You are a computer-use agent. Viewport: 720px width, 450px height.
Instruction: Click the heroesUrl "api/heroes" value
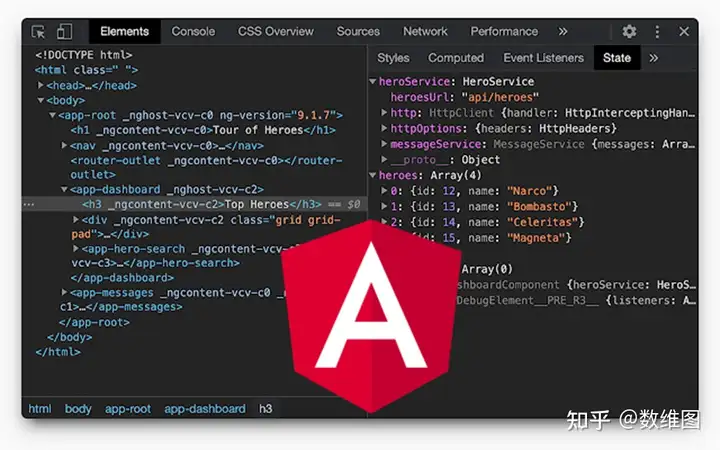(x=500, y=97)
